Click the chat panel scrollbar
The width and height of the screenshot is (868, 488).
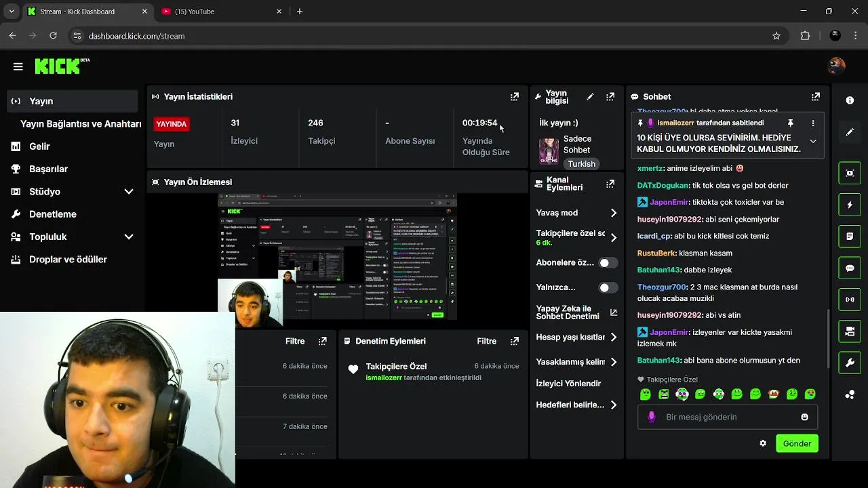point(827,339)
